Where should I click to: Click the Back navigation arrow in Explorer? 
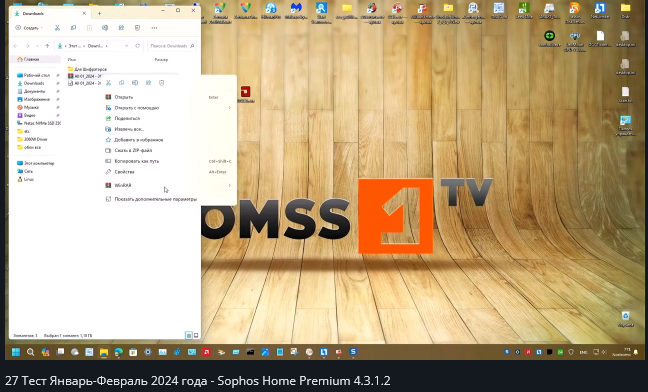(16, 46)
